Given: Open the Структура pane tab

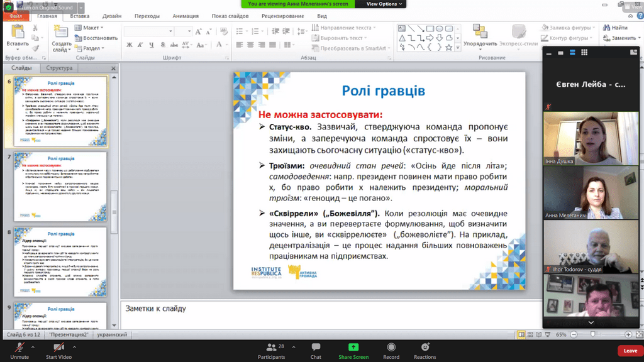Looking at the screenshot, I should tap(59, 68).
